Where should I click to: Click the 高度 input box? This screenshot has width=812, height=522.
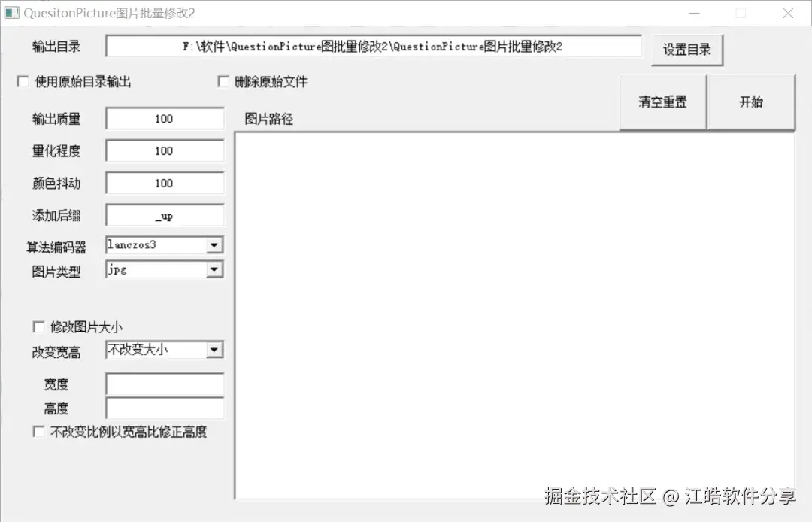coord(165,408)
